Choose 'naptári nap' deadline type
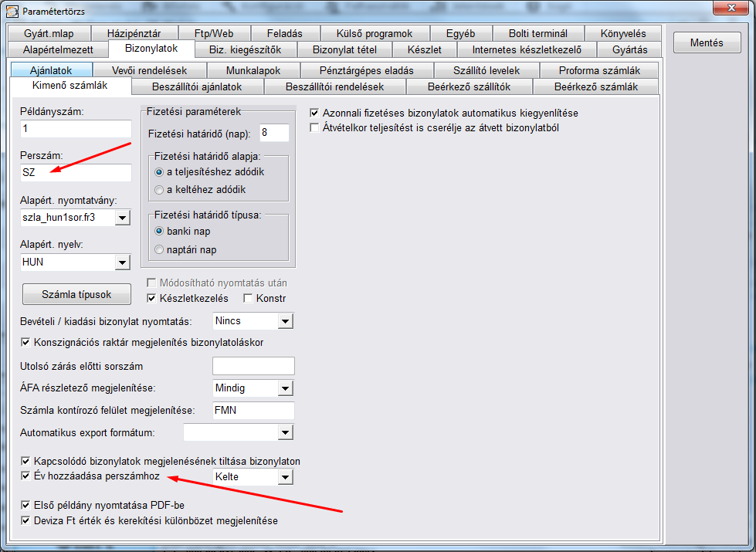Viewport: 756px width, 552px height. 159,249
